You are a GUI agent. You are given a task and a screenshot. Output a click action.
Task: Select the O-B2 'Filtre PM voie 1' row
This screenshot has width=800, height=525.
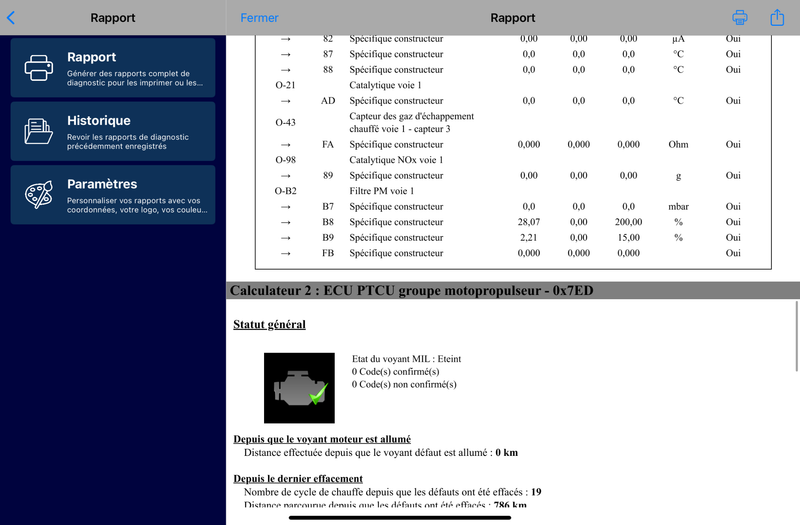coord(513,191)
